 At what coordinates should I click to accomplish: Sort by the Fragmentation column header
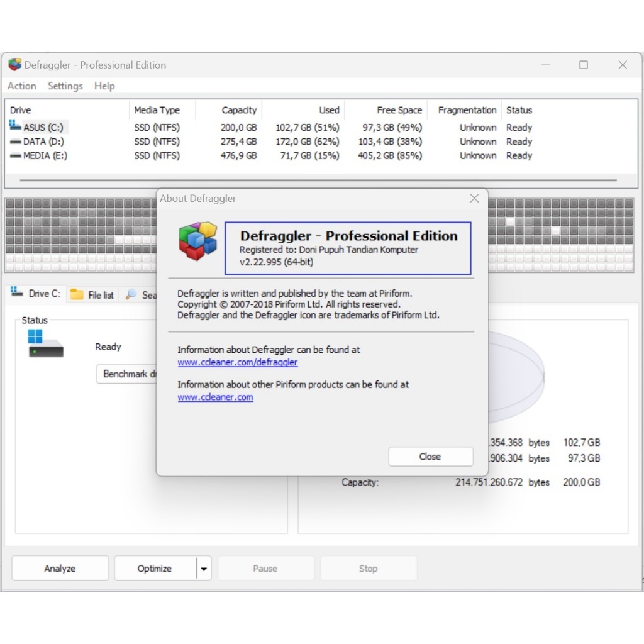point(464,110)
